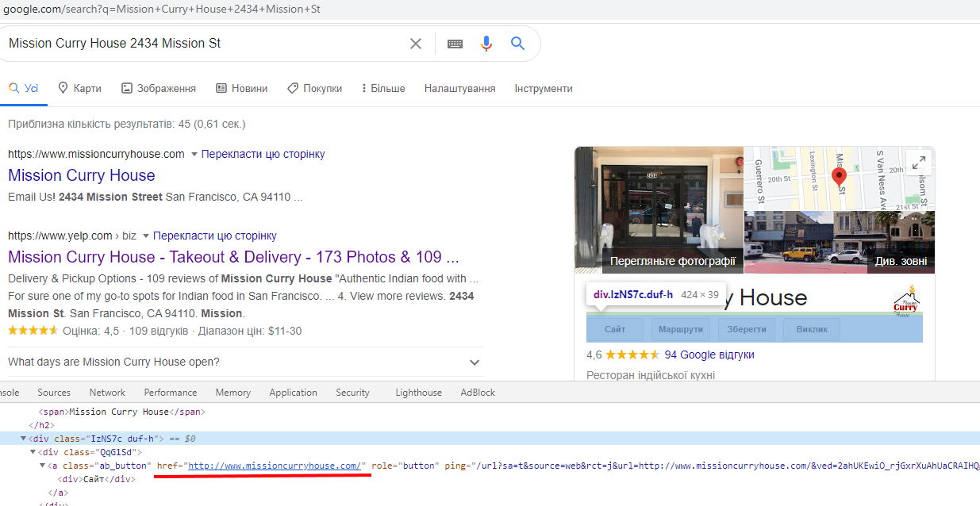The width and height of the screenshot is (980, 506).
Task: Open the Більше menu
Action: click(383, 88)
